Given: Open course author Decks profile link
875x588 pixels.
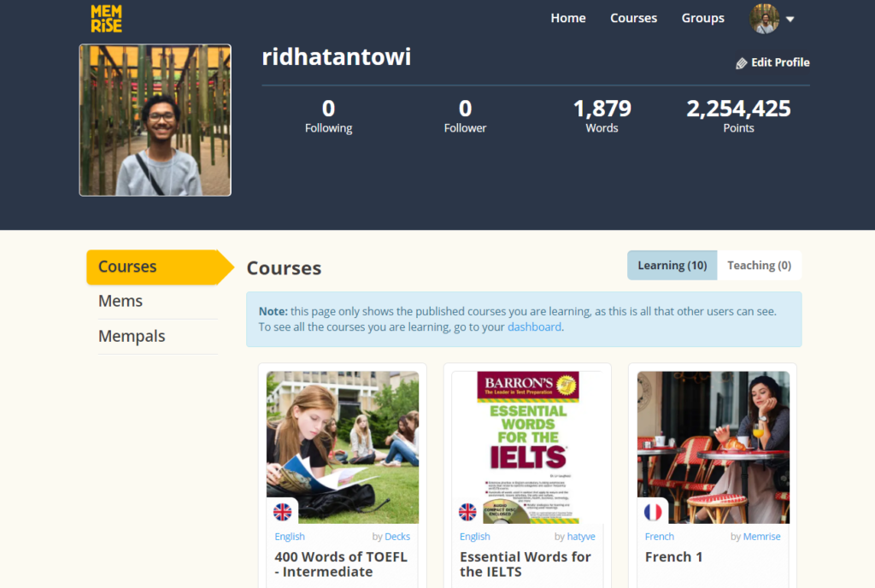Looking at the screenshot, I should point(397,537).
